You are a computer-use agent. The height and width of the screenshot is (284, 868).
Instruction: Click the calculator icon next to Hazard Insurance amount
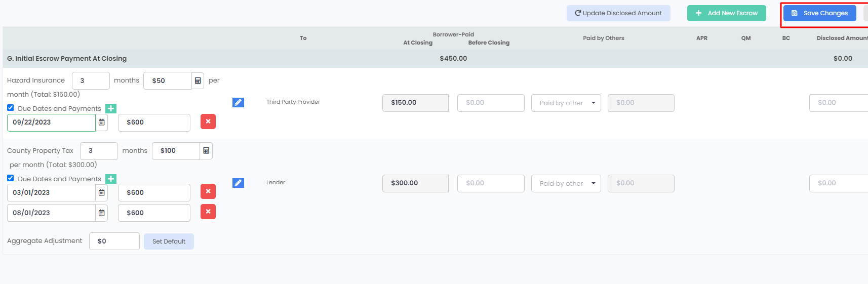198,80
